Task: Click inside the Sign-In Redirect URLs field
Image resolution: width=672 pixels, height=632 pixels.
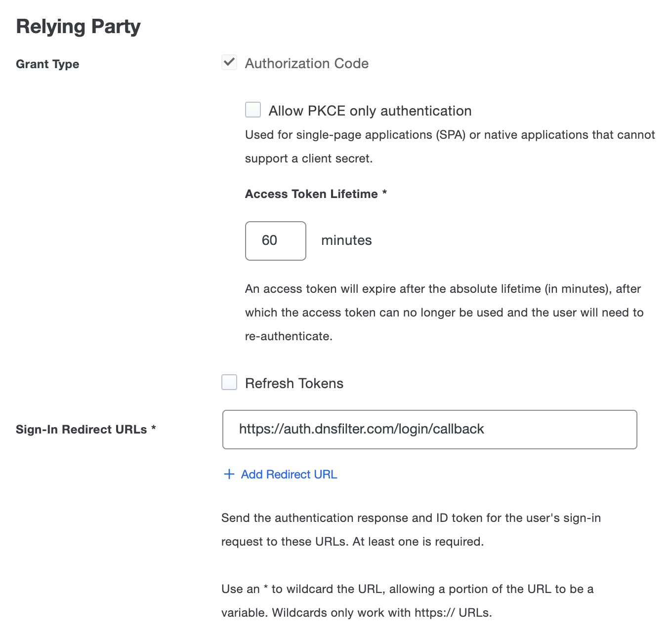Action: 429,429
